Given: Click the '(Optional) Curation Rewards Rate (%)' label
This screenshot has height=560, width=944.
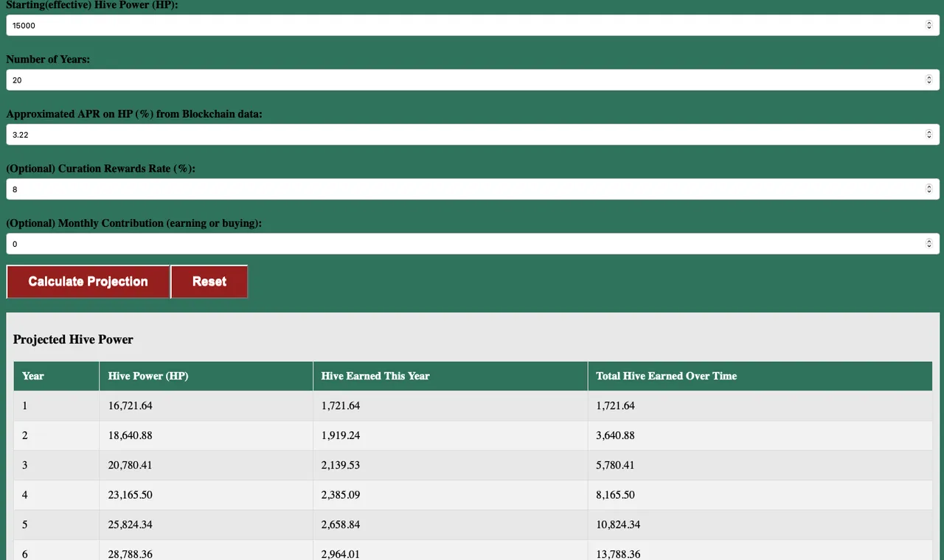Looking at the screenshot, I should click(100, 169).
